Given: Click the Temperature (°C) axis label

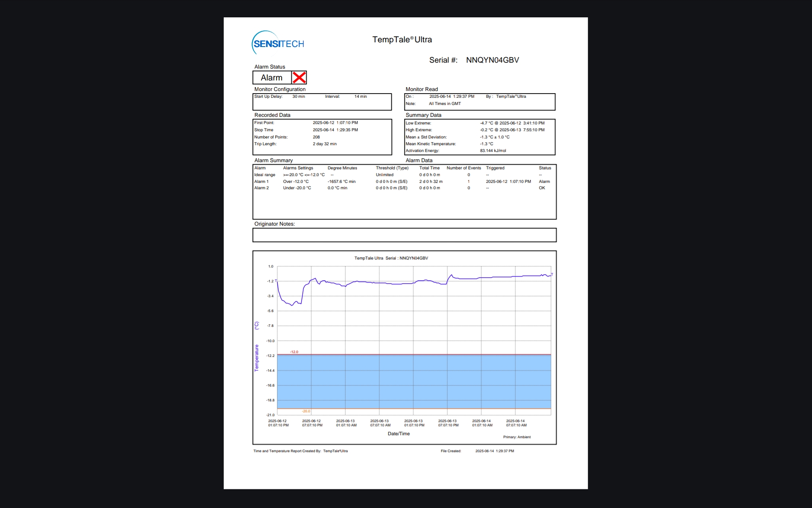Looking at the screenshot, I should tap(256, 347).
